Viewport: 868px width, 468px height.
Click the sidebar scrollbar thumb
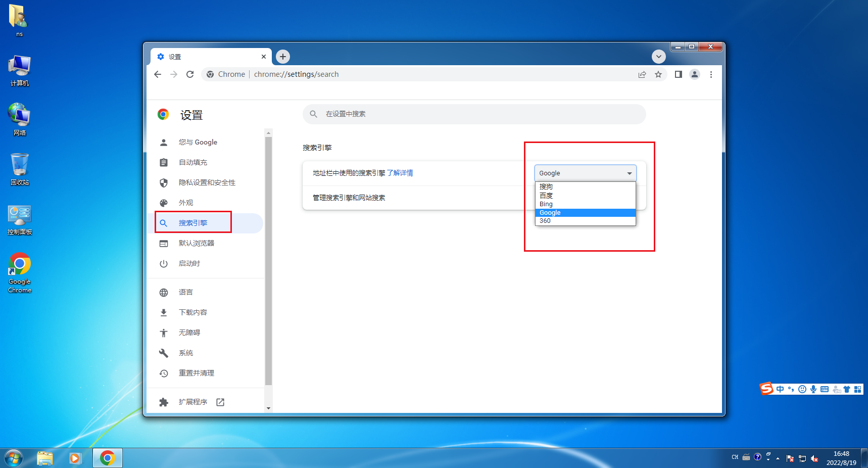pos(268,261)
